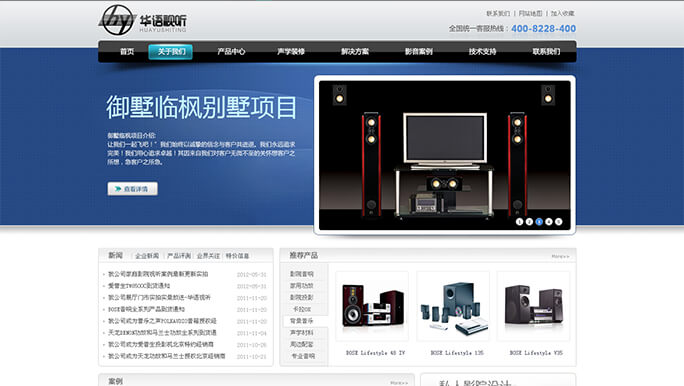Click the 查看详情 button with arrow icon
Viewport: 684px width, 386px height.
click(133, 189)
